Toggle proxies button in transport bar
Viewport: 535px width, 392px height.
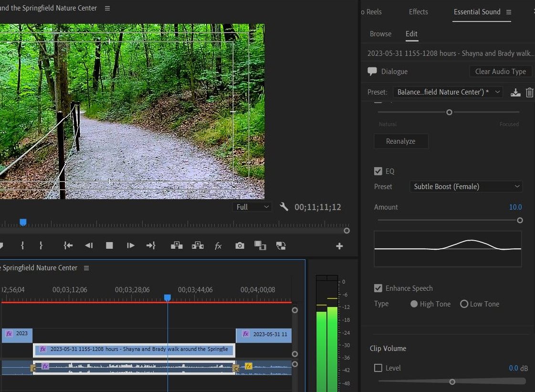click(x=281, y=245)
